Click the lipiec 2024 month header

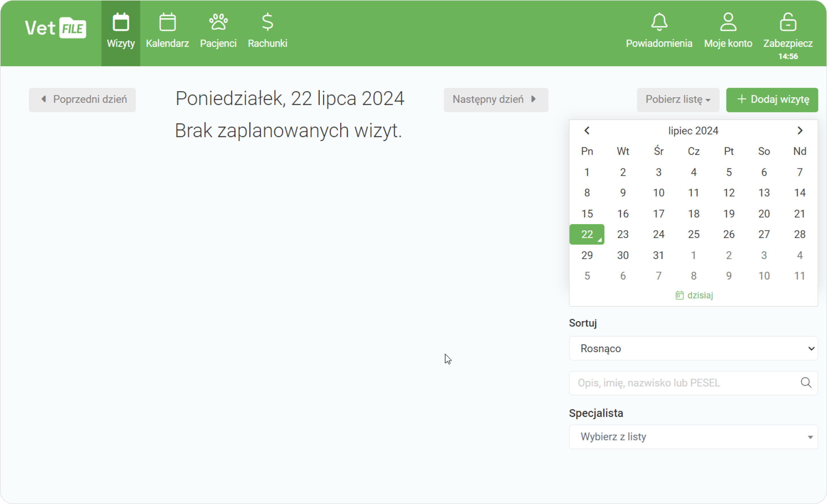(x=693, y=131)
